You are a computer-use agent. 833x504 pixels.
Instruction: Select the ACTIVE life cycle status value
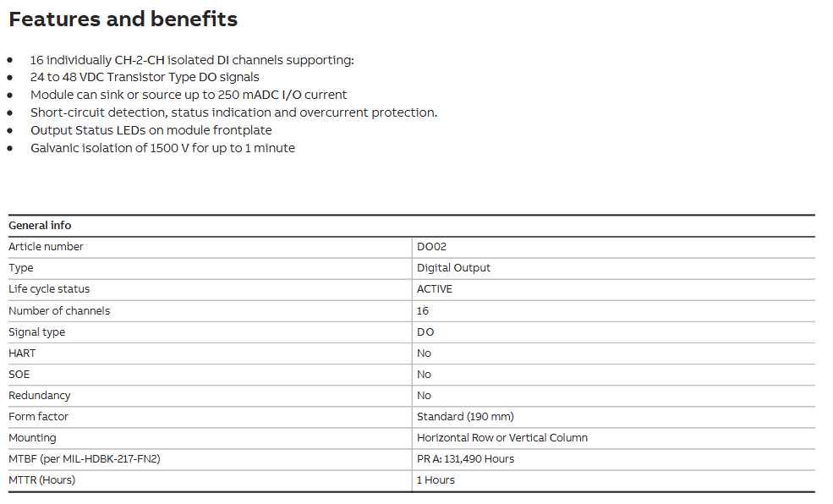(435, 289)
